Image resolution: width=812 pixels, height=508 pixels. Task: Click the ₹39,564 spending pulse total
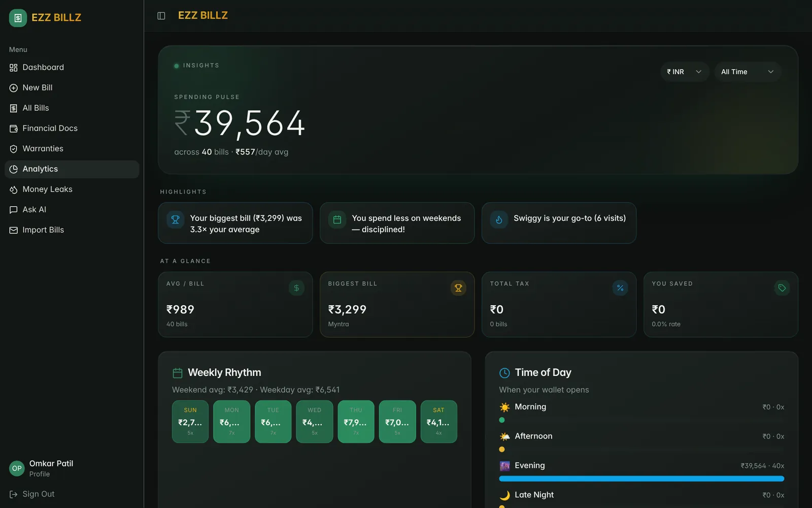point(240,123)
